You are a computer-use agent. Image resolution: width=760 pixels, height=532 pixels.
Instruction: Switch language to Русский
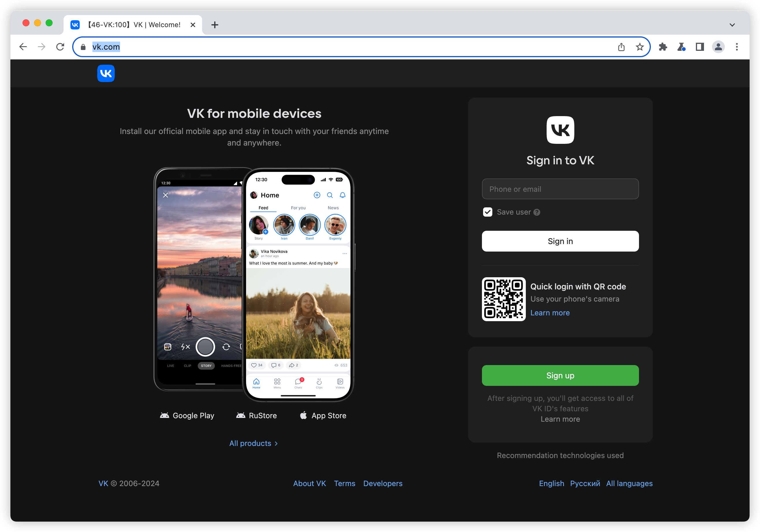585,483
